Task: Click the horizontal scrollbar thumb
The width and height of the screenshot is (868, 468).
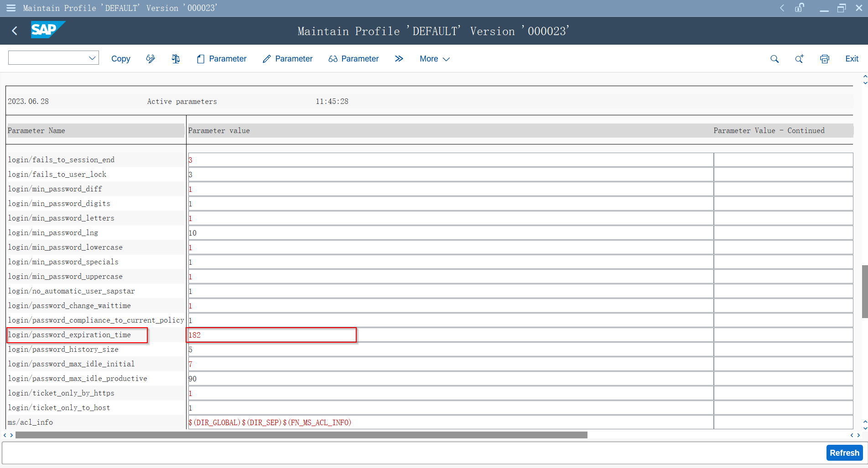Action: (301, 435)
